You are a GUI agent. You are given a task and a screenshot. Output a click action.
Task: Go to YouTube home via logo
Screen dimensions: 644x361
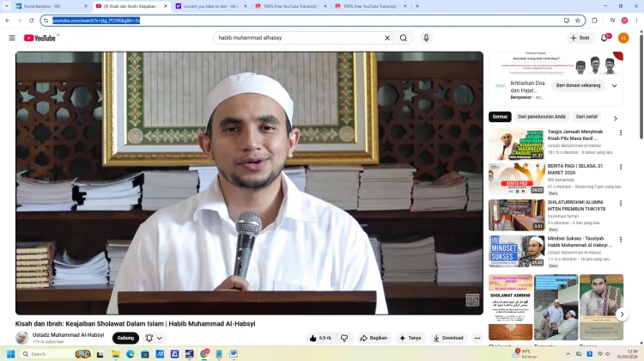39,38
